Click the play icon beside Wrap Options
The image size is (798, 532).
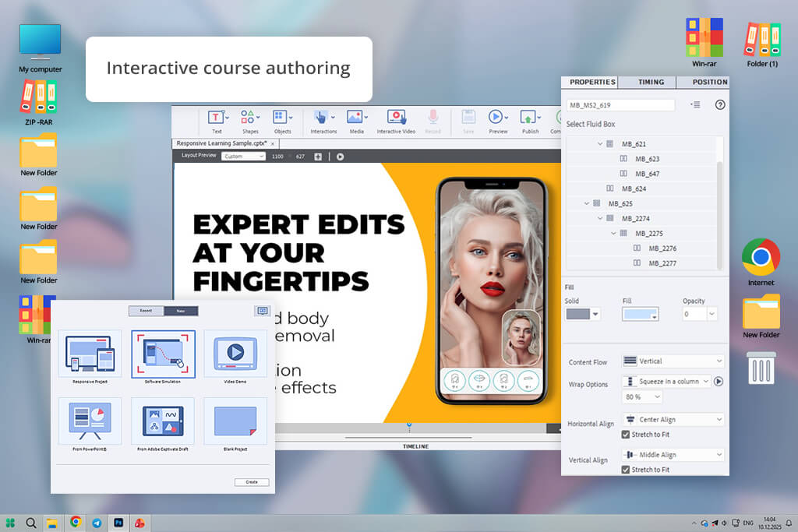pos(718,381)
